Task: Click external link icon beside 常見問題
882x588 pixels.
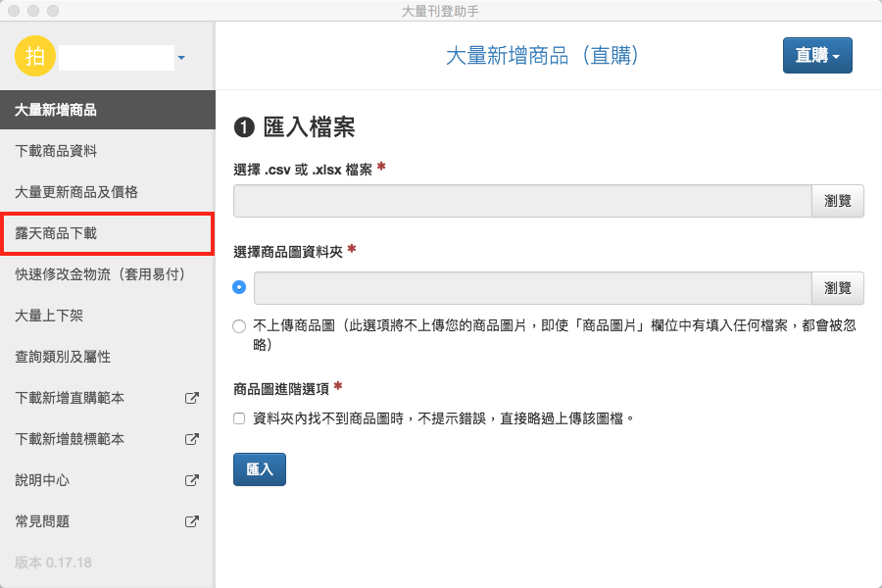Action: pos(192,522)
